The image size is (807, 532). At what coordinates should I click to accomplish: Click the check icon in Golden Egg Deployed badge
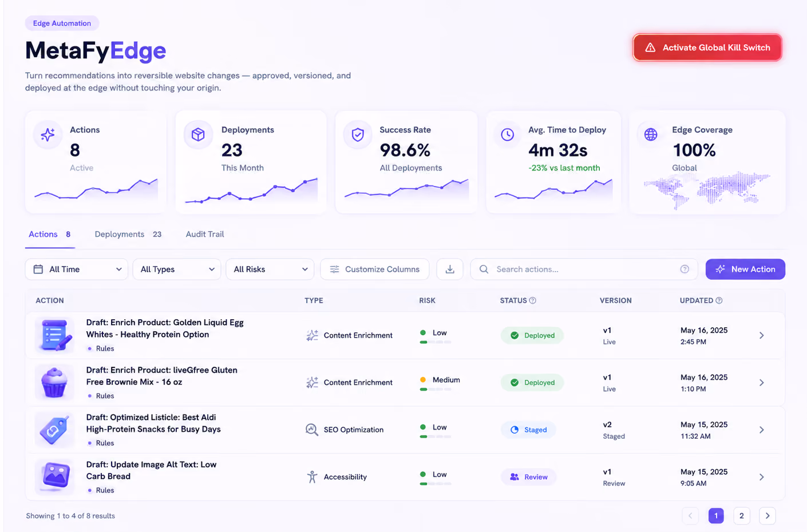[515, 335]
